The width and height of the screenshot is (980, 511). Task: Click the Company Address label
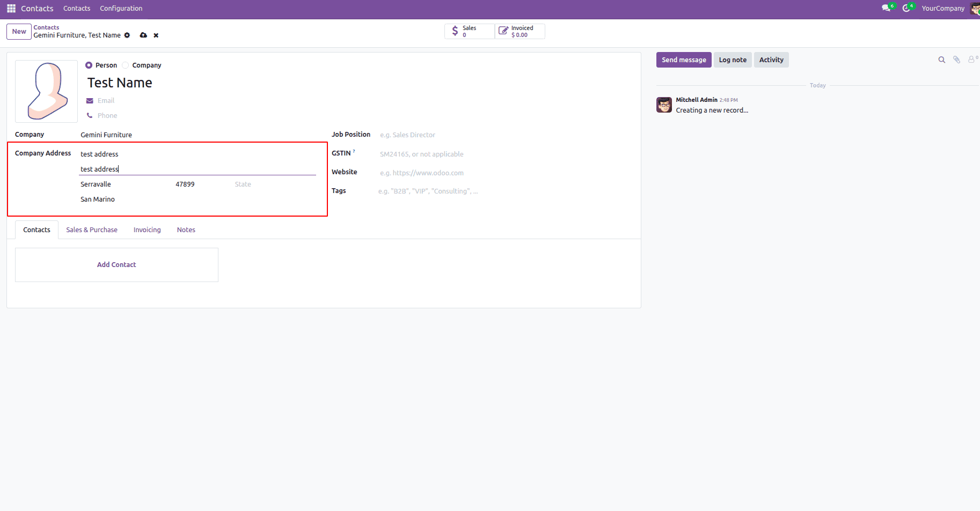[x=43, y=153]
